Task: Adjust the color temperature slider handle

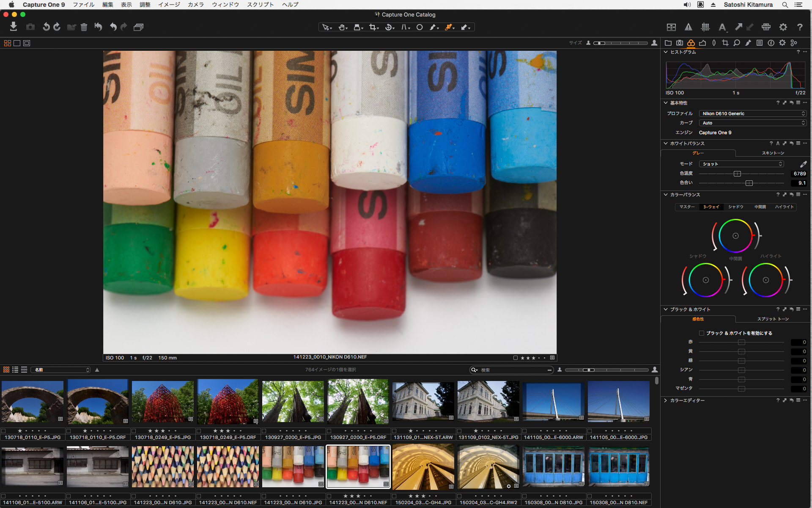Action: pyautogui.click(x=737, y=174)
